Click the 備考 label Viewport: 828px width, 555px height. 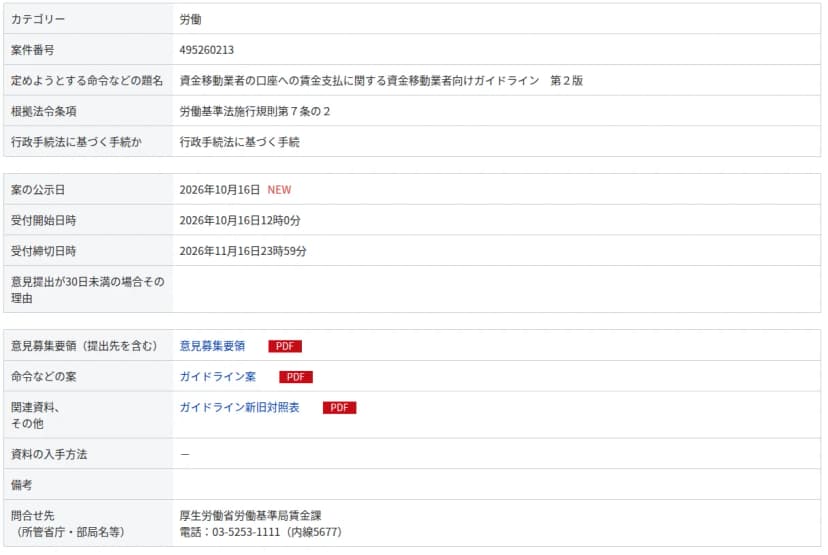click(22, 485)
